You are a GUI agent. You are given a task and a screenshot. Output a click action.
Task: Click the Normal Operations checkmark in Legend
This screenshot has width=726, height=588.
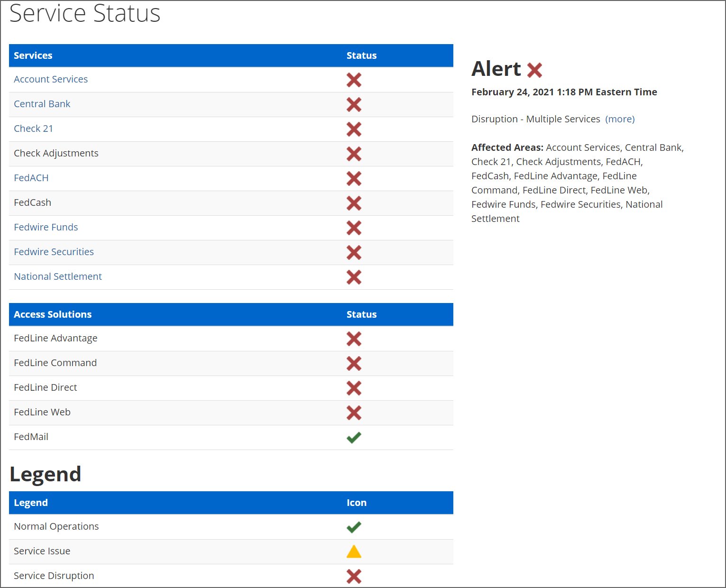pos(353,526)
